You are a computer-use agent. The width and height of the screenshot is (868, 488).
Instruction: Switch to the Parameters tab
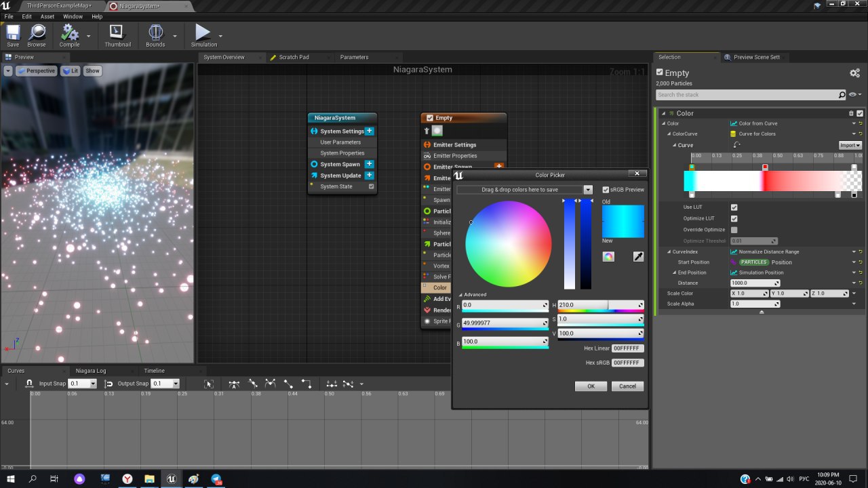(354, 57)
